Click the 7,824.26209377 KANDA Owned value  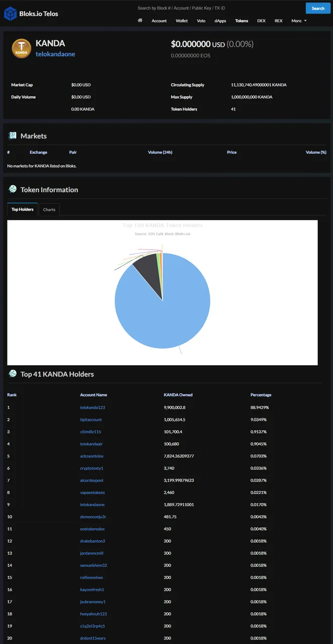click(x=179, y=456)
